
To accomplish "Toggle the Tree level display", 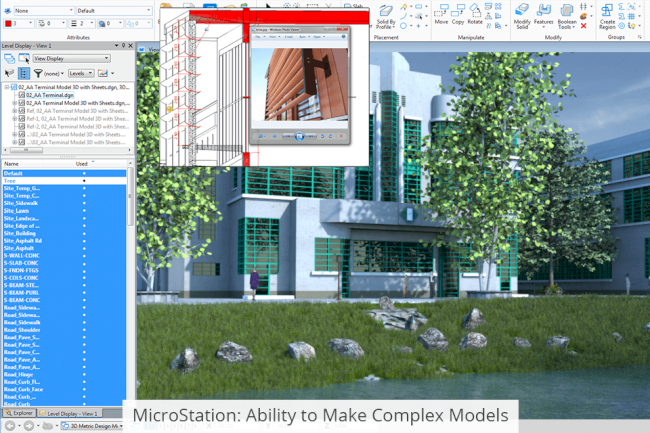I will tap(84, 181).
